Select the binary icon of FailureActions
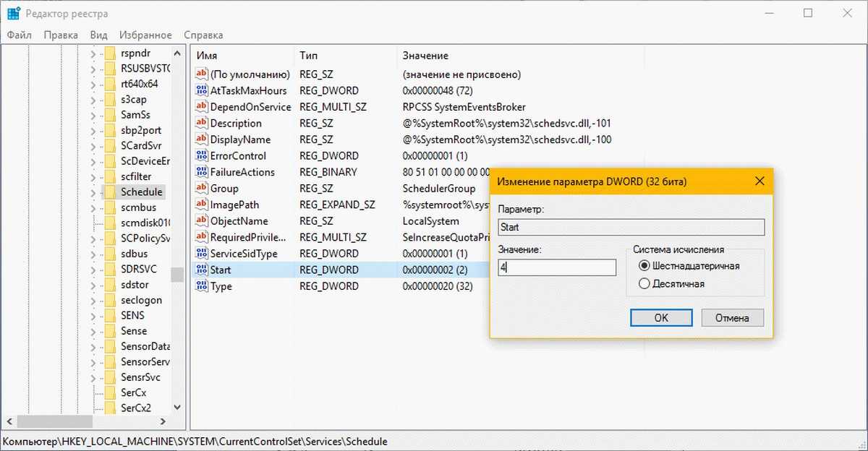Image resolution: width=868 pixels, height=451 pixels. click(x=201, y=172)
